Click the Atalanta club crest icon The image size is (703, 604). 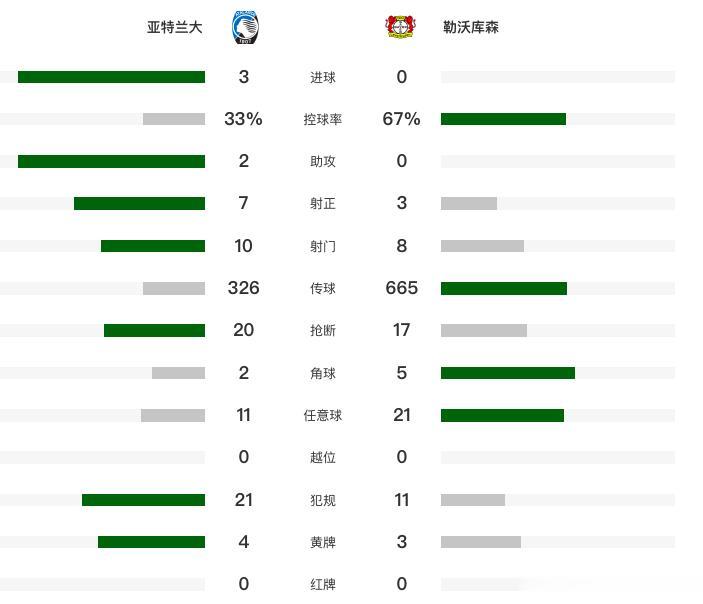pos(245,28)
